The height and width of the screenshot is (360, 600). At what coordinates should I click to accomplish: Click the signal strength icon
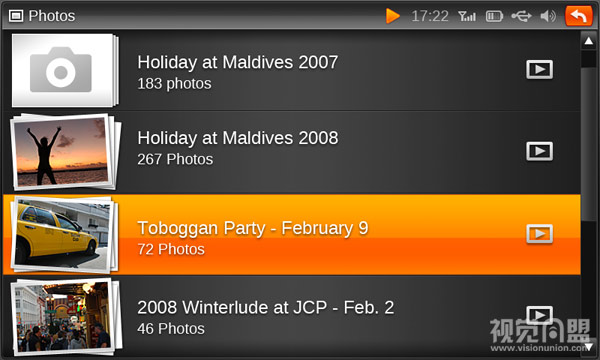(467, 16)
